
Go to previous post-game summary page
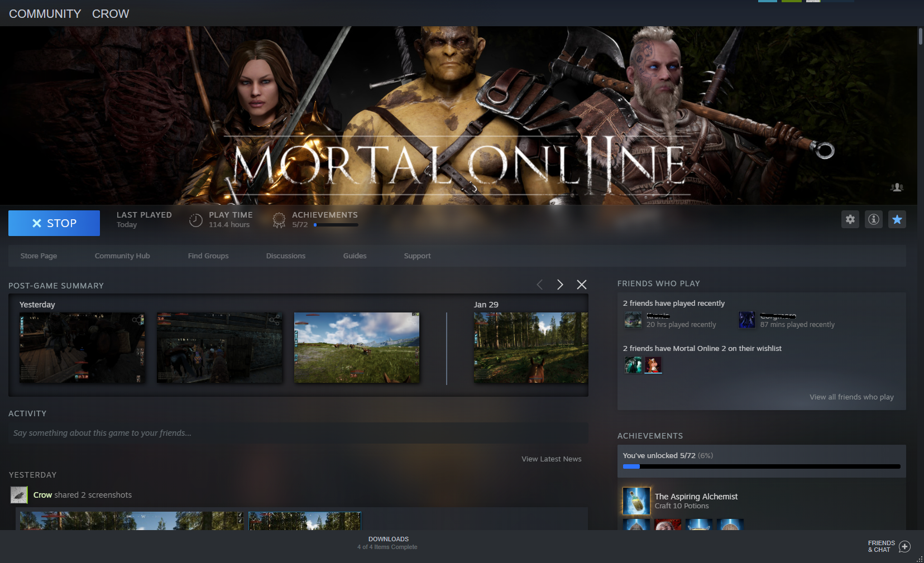click(x=539, y=285)
